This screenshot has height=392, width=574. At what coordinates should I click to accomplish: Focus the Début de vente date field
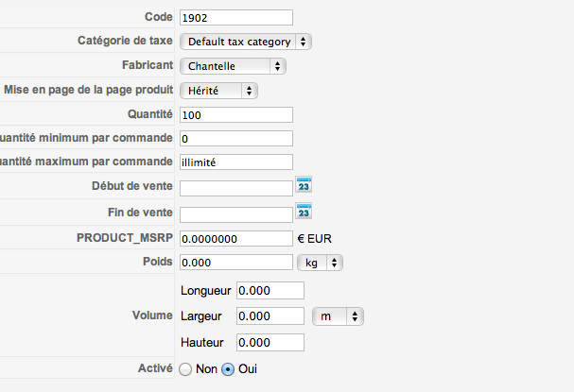(236, 188)
